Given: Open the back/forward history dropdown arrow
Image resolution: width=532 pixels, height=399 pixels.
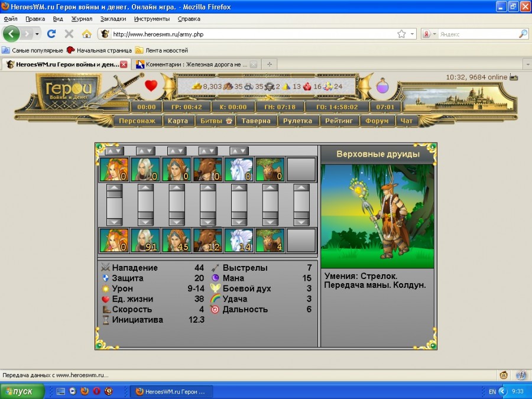Looking at the screenshot, I should (37, 34).
